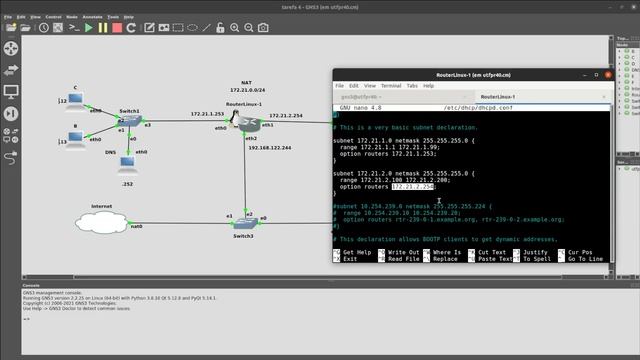
Task: Select the RouterLinux-1 router node
Action: [x=245, y=121]
